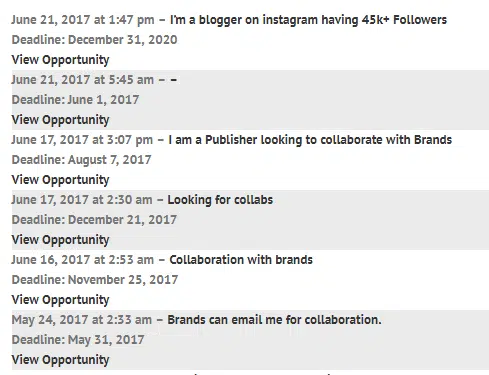The image size is (489, 375).
Task: Click the Deadline: December 31, 2020 text
Action: [94, 40]
